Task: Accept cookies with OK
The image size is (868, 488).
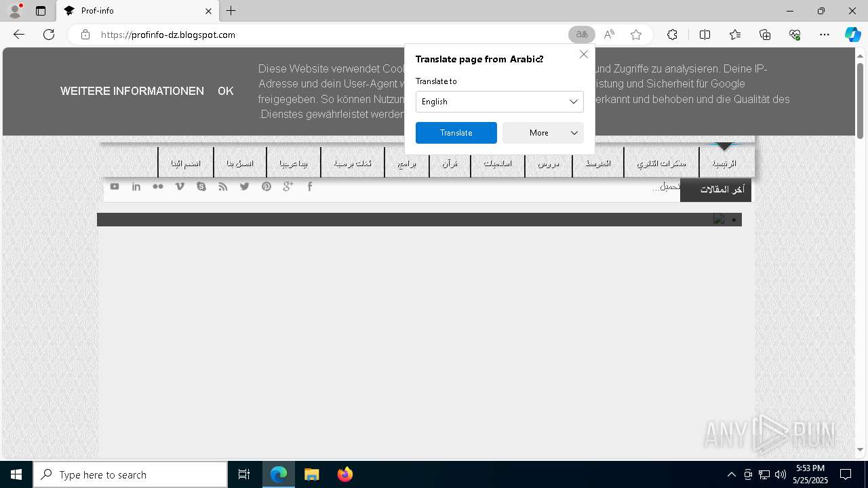Action: click(x=226, y=91)
